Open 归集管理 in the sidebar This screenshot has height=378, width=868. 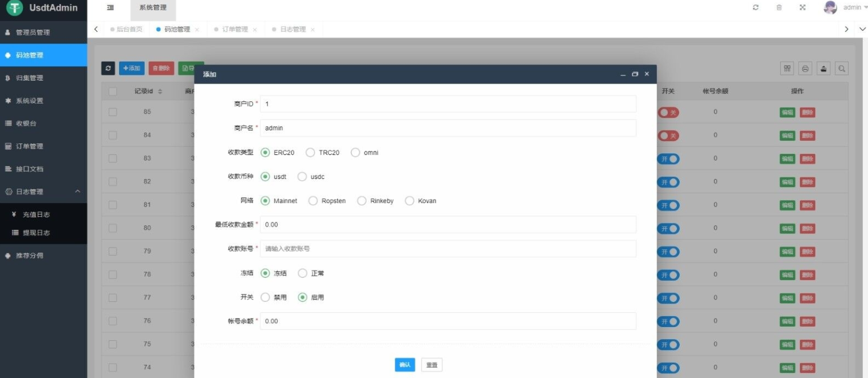(x=30, y=78)
